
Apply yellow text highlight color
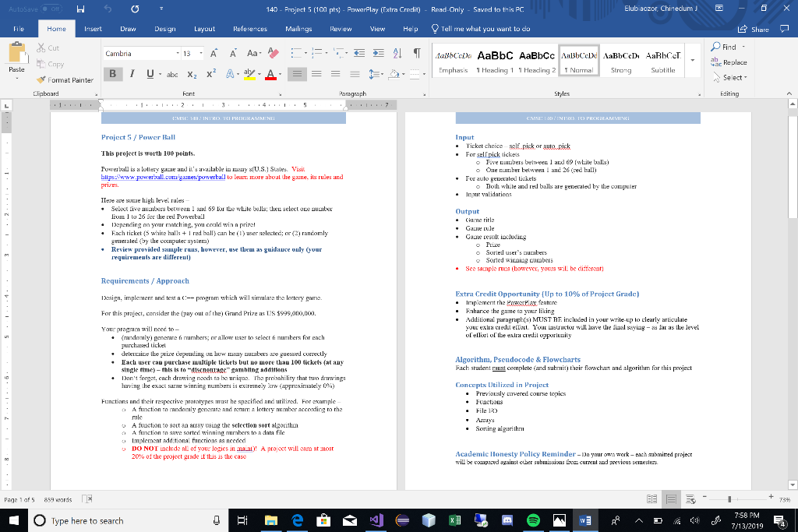pyautogui.click(x=249, y=74)
